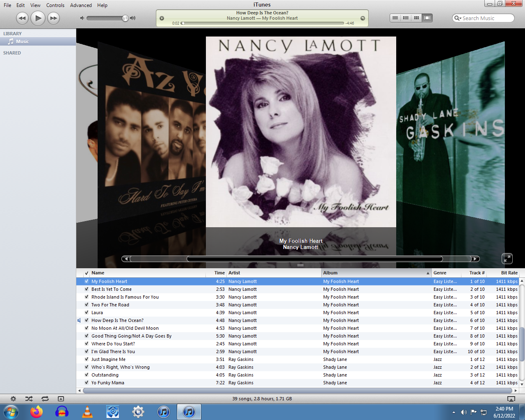Click the Previous track rewind button

[x=22, y=18]
